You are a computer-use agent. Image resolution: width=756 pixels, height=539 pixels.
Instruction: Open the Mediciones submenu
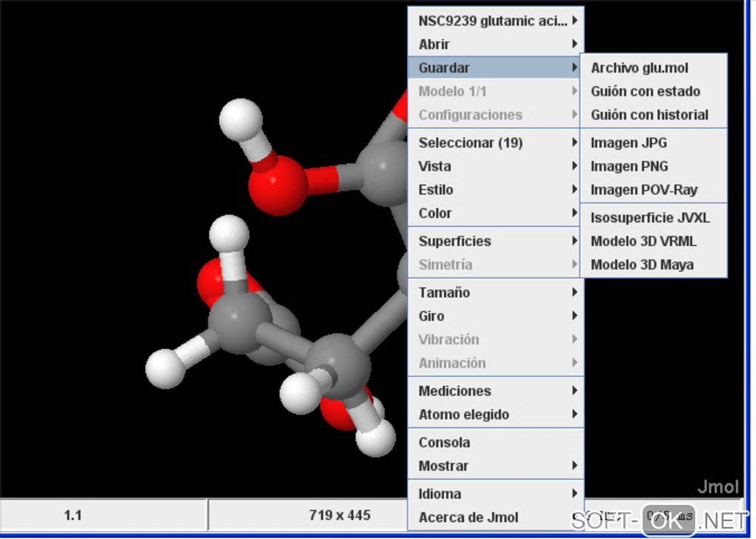point(496,391)
